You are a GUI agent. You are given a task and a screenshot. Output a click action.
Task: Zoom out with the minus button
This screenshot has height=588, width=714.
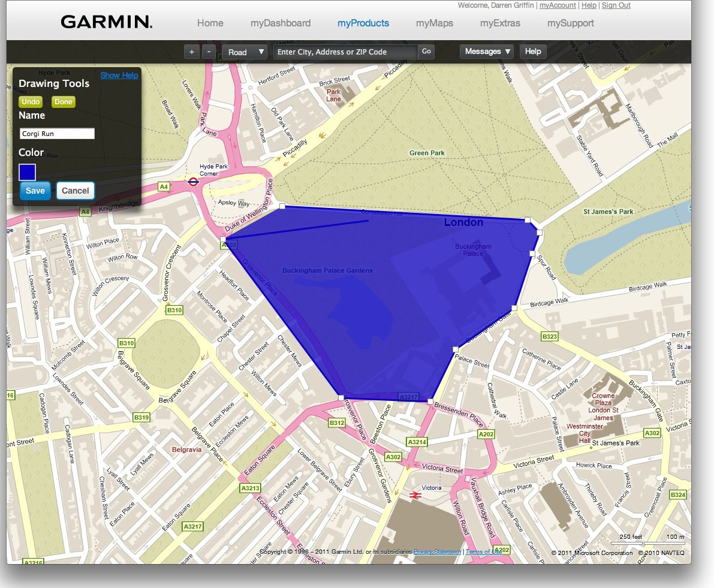[209, 52]
